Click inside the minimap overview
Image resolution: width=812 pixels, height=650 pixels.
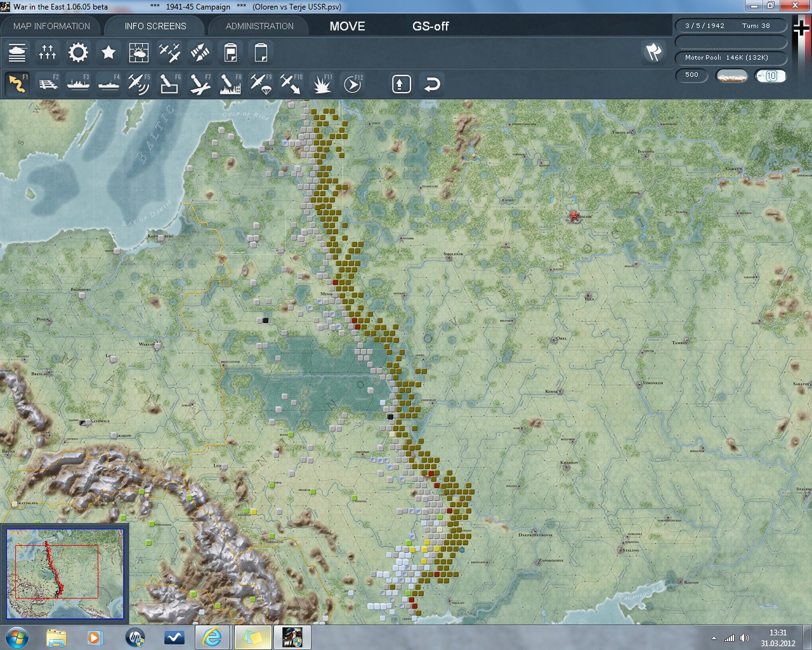[65, 574]
